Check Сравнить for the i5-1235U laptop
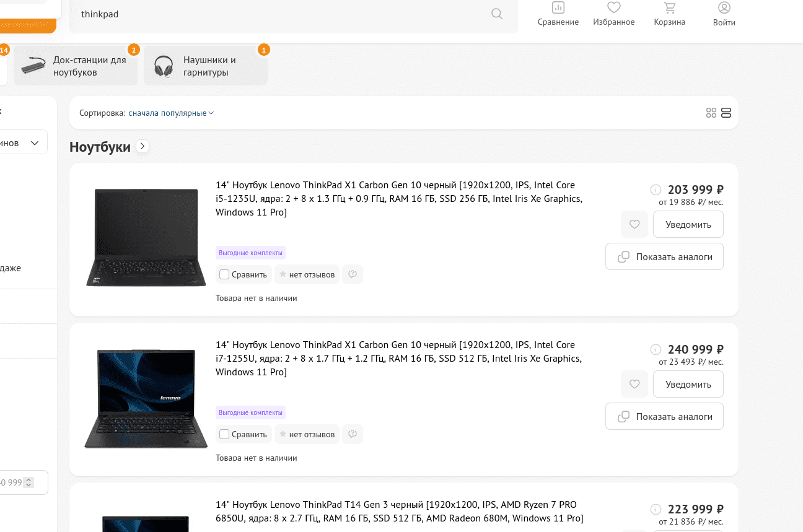Screen dimensions: 803x532 pyautogui.click(x=225, y=274)
